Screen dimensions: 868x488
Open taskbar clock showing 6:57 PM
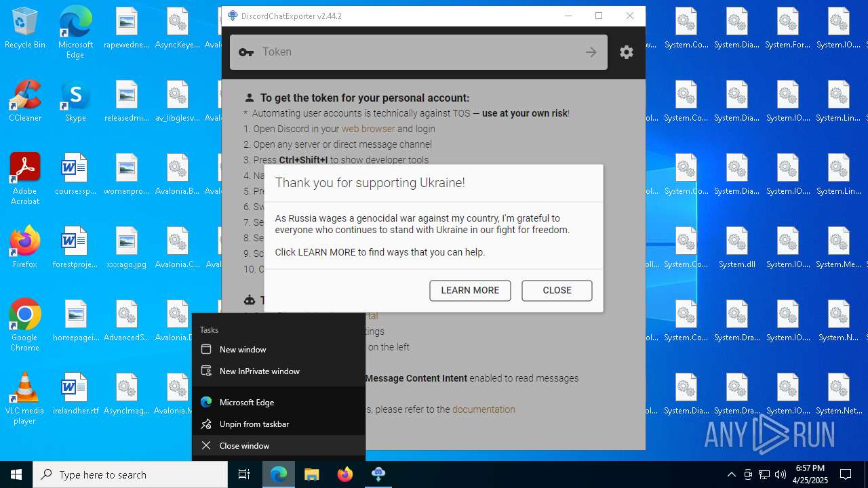(810, 474)
